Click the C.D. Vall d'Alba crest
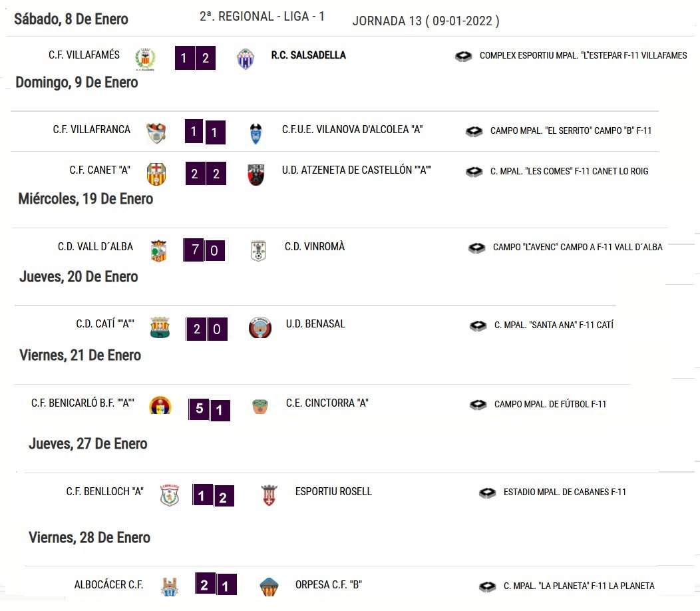The height and width of the screenshot is (611, 700). [x=158, y=250]
